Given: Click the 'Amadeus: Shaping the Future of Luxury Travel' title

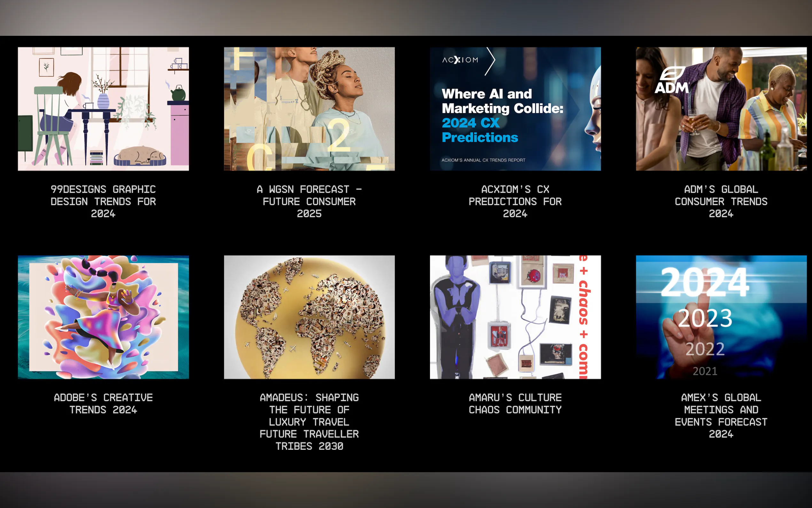Looking at the screenshot, I should pos(309,422).
